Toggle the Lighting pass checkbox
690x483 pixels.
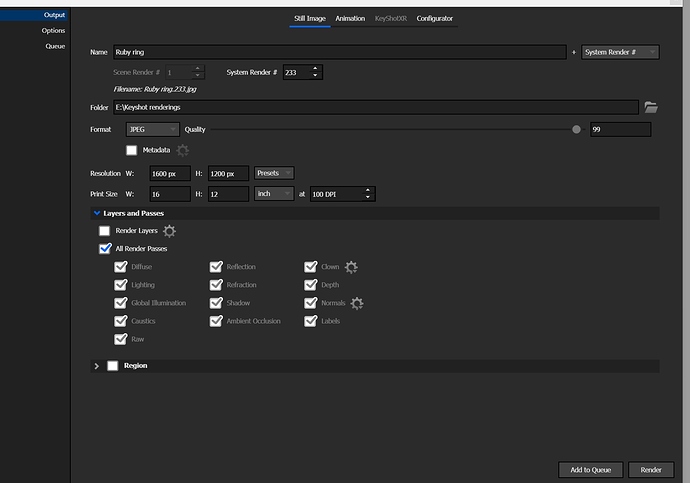coord(121,285)
